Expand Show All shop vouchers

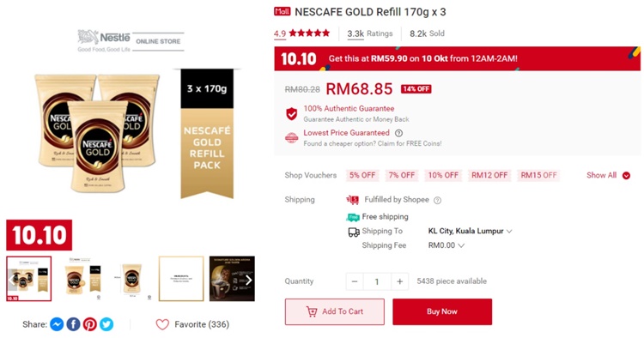tap(608, 175)
